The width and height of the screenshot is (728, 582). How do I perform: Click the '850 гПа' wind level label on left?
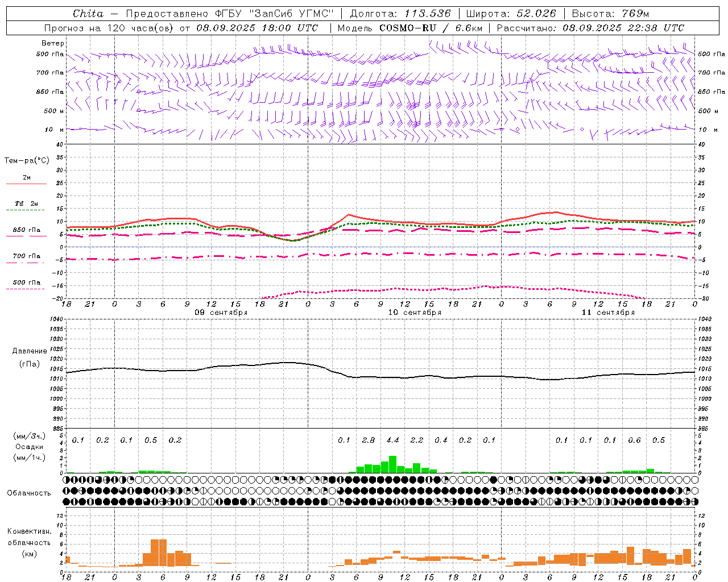(50, 92)
